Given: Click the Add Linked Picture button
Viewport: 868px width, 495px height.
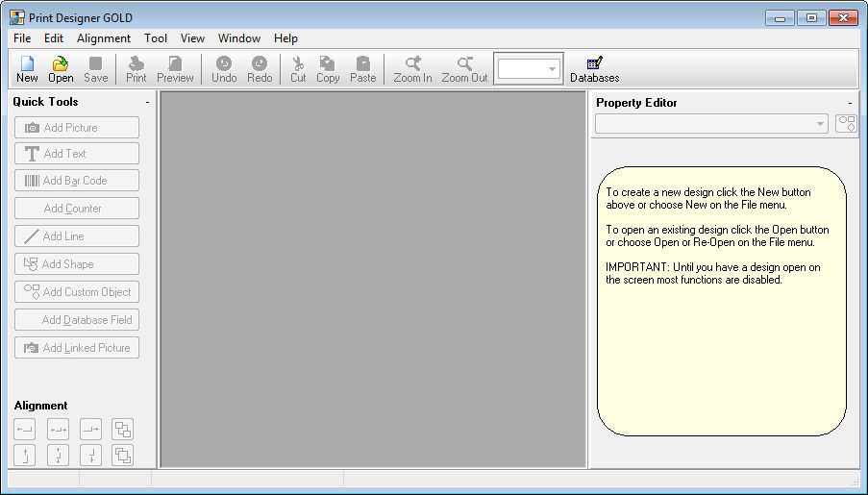Looking at the screenshot, I should point(77,348).
